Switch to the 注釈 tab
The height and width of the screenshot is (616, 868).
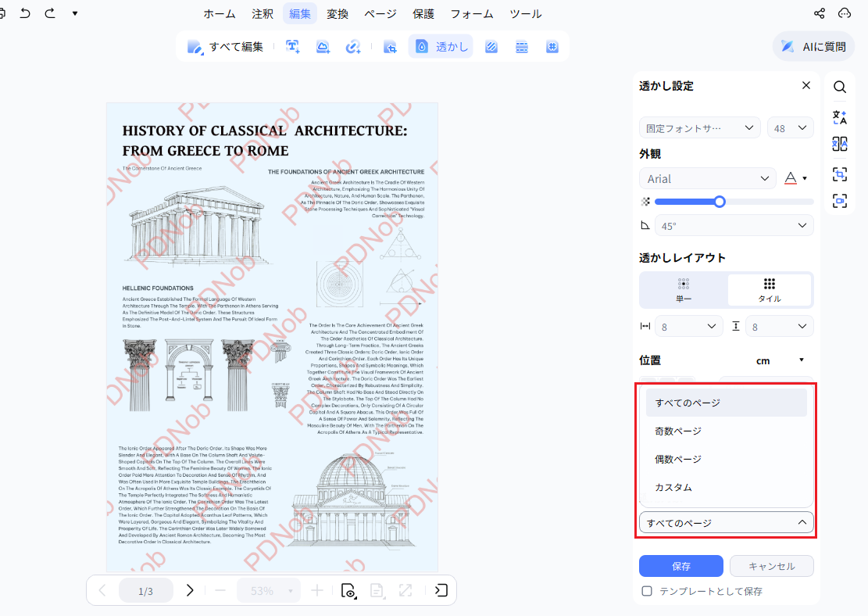tap(263, 14)
